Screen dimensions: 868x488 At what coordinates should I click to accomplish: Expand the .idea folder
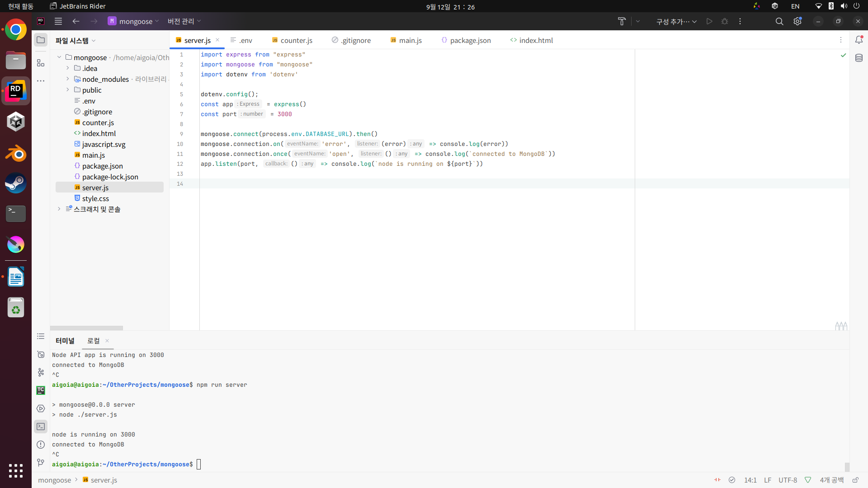click(68, 68)
